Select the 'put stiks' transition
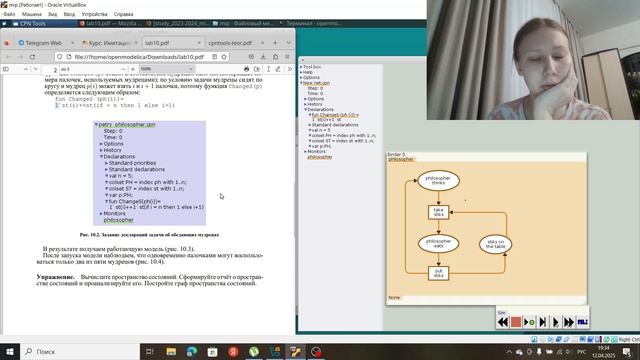Image resolution: width=640 pixels, height=360 pixels. pyautogui.click(x=439, y=273)
